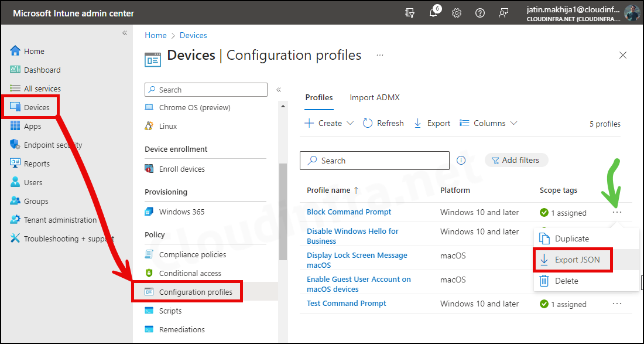The height and width of the screenshot is (344, 644).
Task: Focus the Devices menu search box
Action: pos(205,90)
